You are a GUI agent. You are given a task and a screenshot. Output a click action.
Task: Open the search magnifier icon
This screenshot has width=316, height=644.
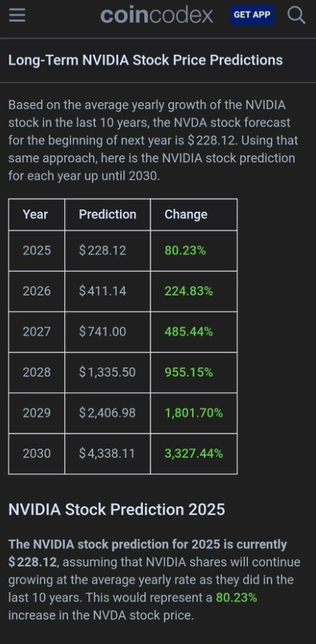pos(296,16)
